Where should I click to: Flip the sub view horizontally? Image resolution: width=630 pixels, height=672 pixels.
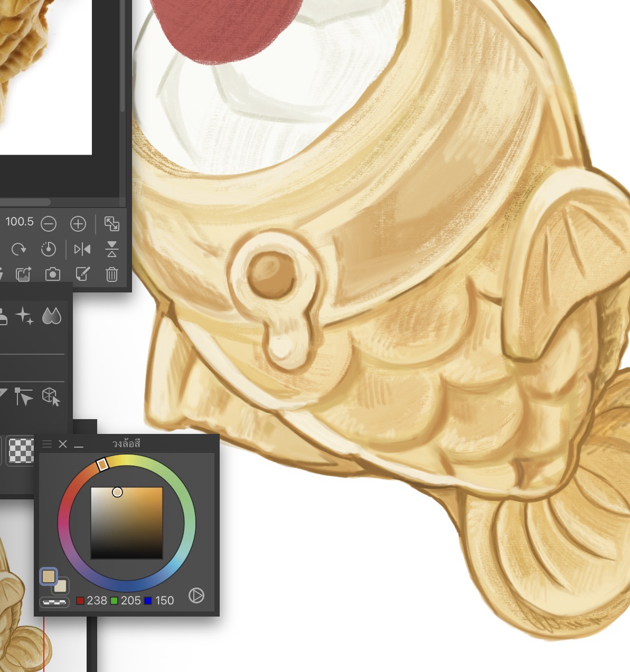click(82, 249)
